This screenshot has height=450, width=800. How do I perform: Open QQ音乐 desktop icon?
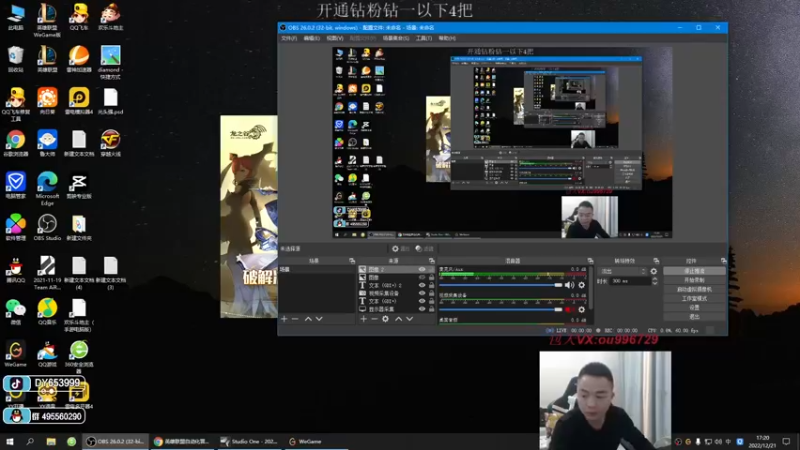click(47, 312)
